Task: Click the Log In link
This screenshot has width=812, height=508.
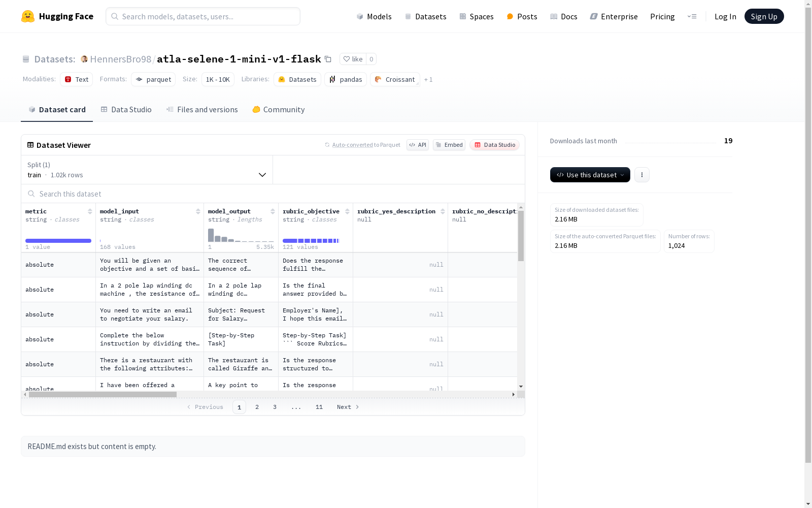Action: [725, 16]
